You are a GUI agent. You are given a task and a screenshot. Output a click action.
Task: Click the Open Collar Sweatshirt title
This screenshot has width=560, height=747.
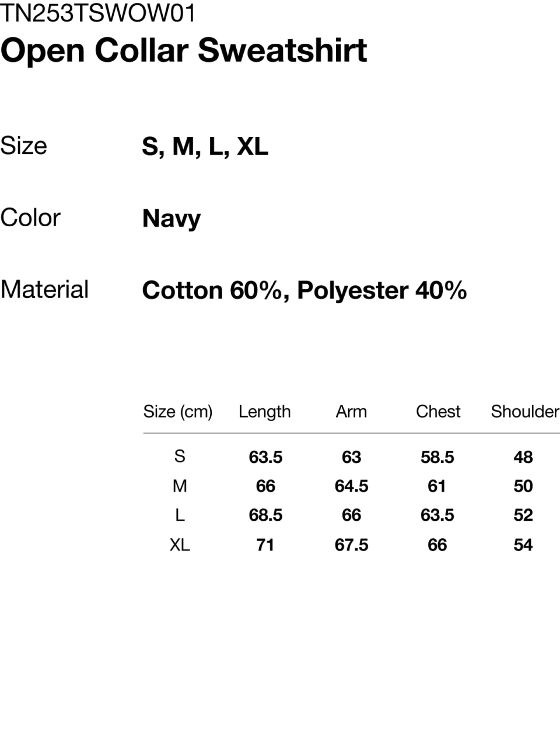(184, 50)
